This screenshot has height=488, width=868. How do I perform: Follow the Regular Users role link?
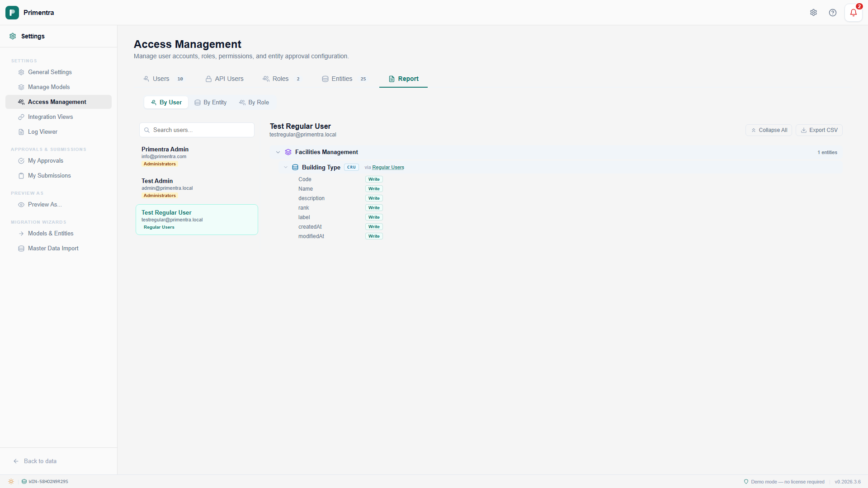[388, 168]
